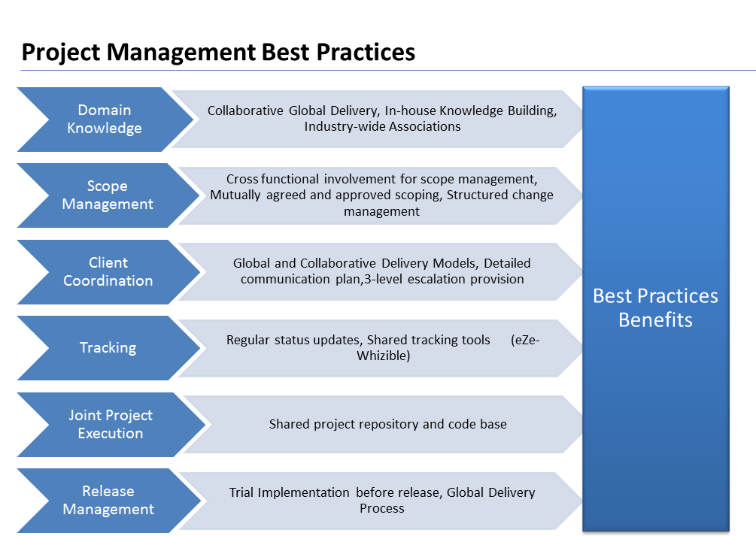Click the Project Management Best Practices title

218,52
